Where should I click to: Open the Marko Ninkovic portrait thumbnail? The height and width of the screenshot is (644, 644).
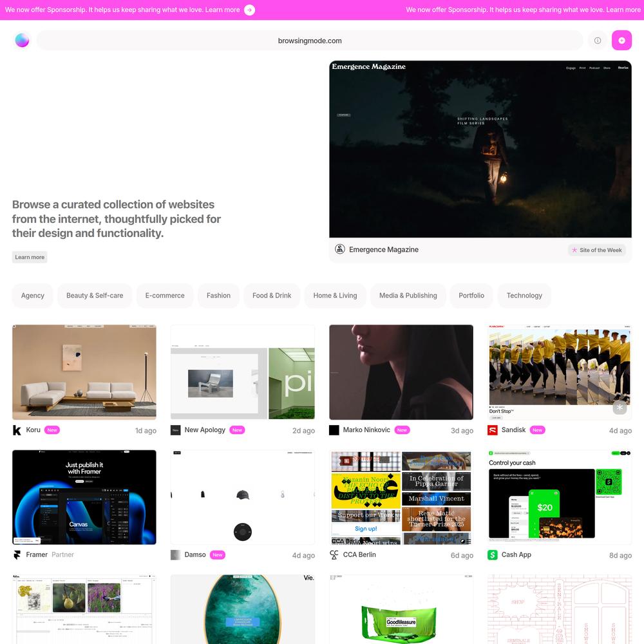click(x=401, y=372)
